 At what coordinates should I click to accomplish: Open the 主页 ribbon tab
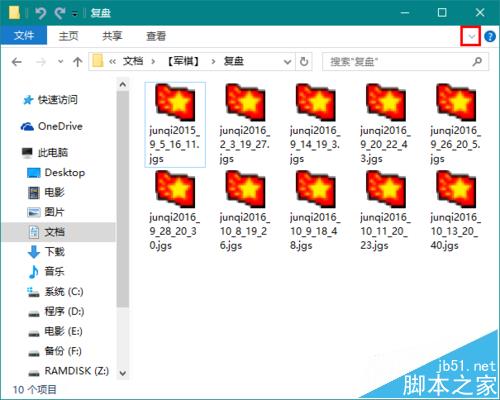point(68,36)
